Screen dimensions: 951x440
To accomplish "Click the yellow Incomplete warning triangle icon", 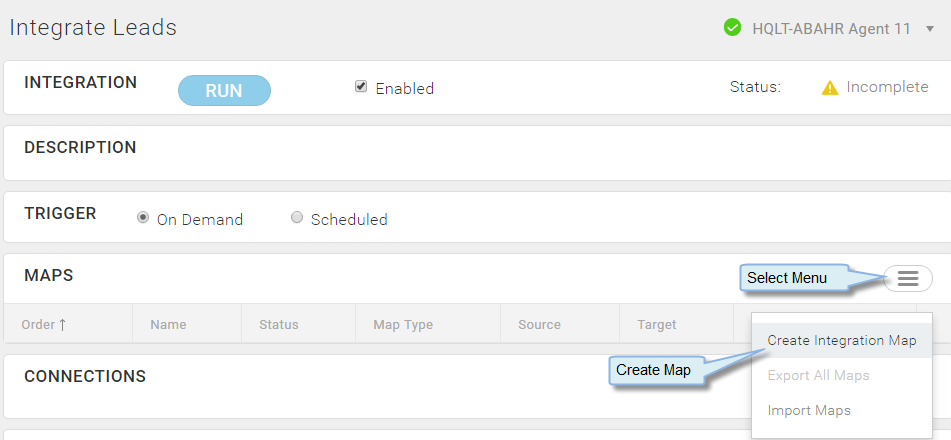I will coord(830,88).
